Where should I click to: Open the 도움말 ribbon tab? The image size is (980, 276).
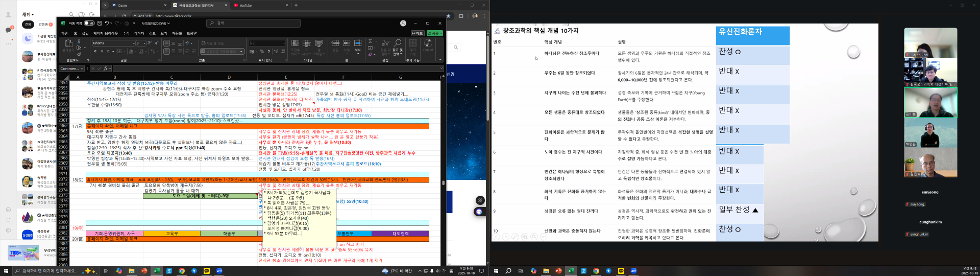pos(191,33)
